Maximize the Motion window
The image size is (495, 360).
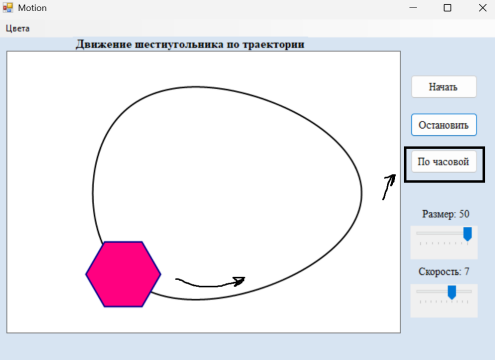448,8
